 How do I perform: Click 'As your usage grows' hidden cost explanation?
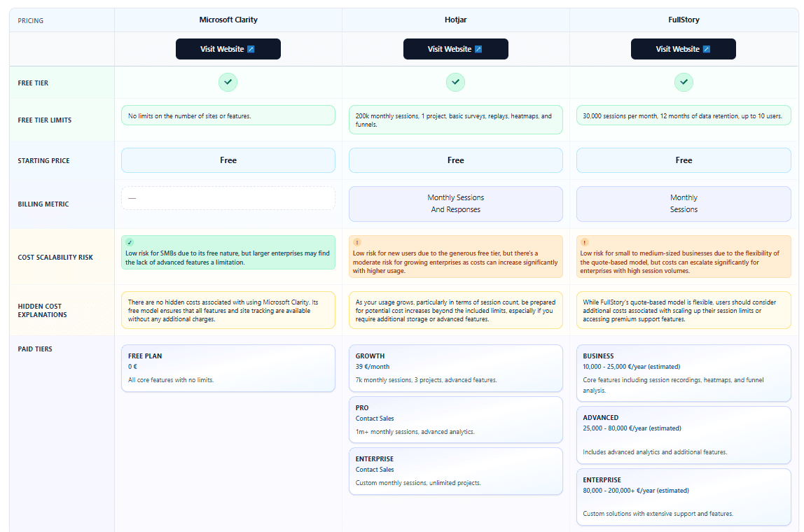455,311
